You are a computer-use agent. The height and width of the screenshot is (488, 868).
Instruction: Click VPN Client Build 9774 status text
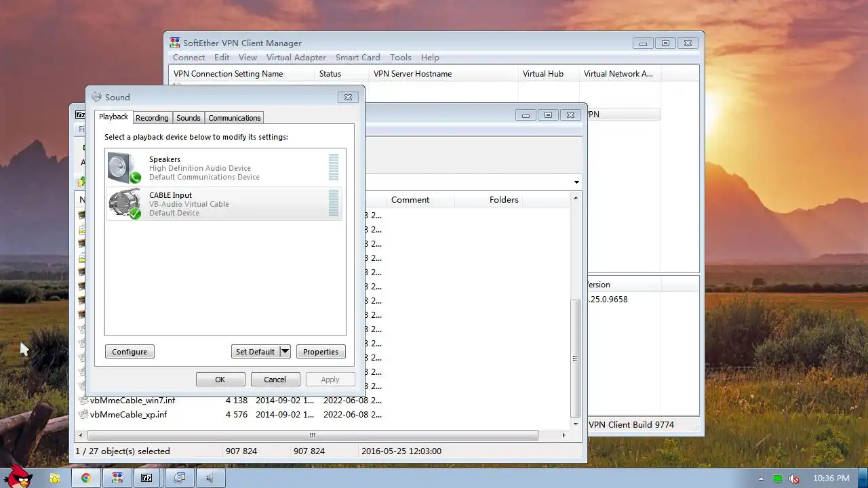631,424
